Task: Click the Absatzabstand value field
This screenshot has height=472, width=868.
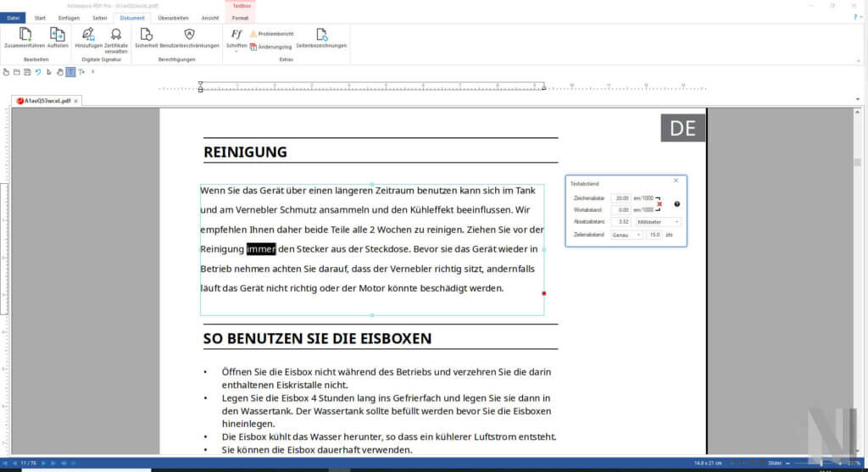Action: [x=621, y=222]
